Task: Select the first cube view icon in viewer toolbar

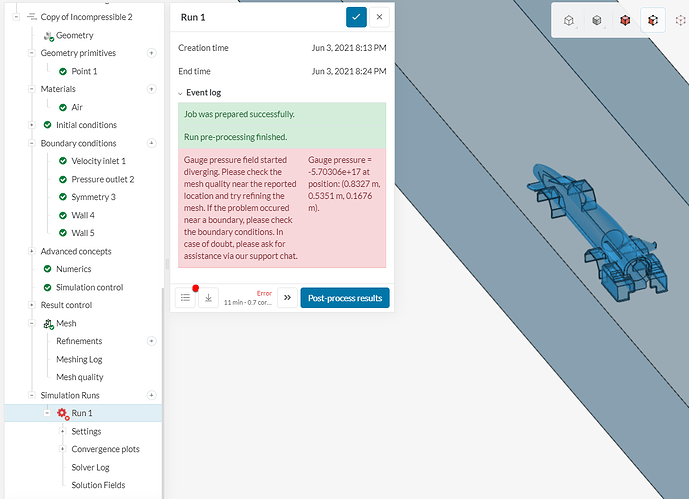Action: [x=568, y=20]
